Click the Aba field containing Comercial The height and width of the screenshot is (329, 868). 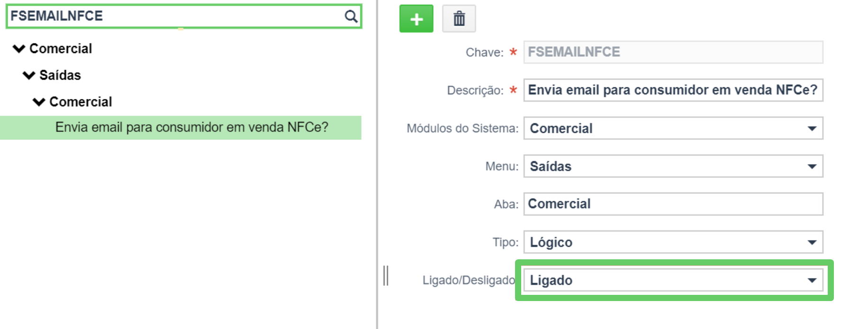click(673, 204)
